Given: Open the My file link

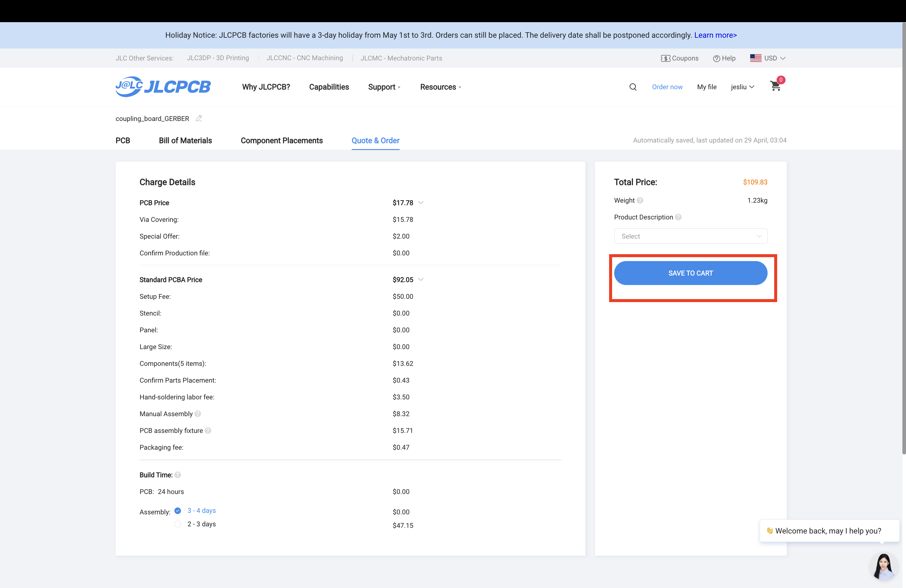Looking at the screenshot, I should 706,87.
